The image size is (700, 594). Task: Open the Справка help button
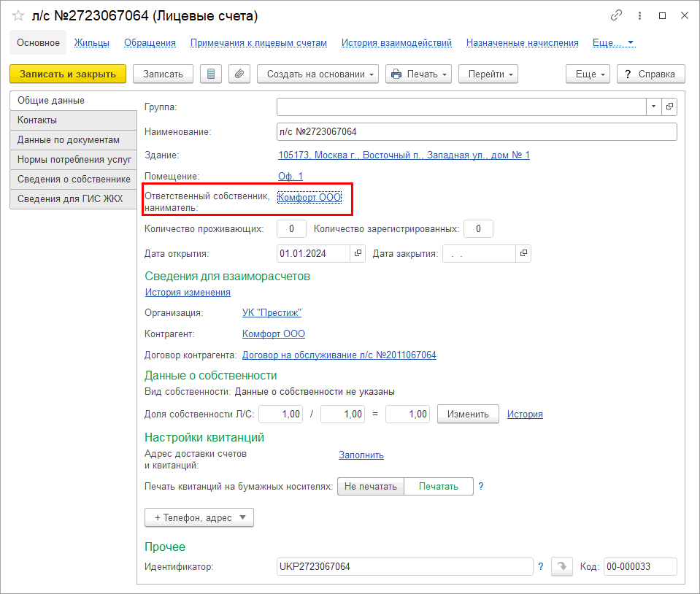coord(651,74)
